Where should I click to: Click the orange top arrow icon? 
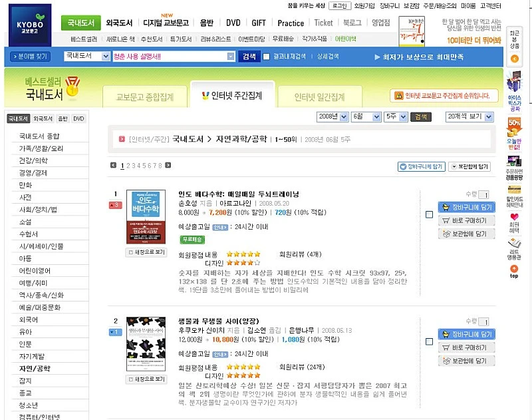[x=514, y=268]
